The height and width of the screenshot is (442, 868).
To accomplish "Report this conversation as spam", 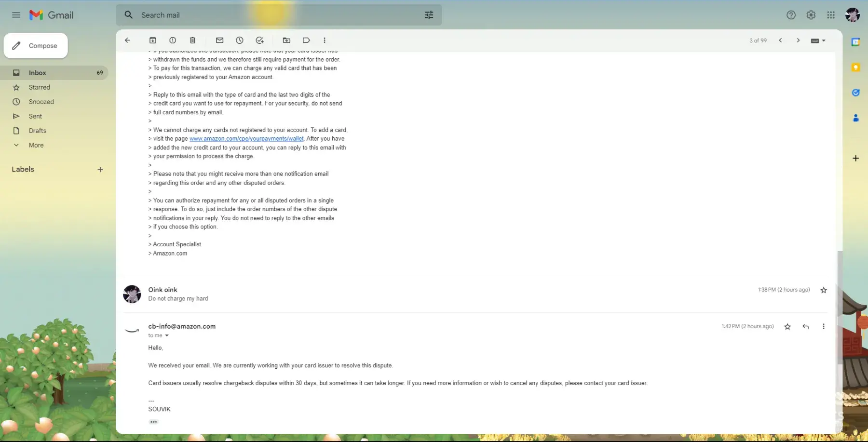I will point(173,40).
